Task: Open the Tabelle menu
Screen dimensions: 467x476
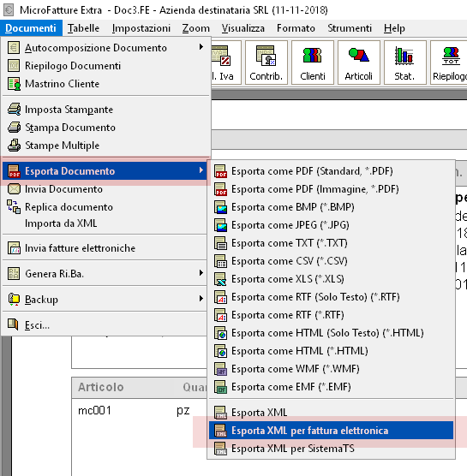Action: coord(83,28)
